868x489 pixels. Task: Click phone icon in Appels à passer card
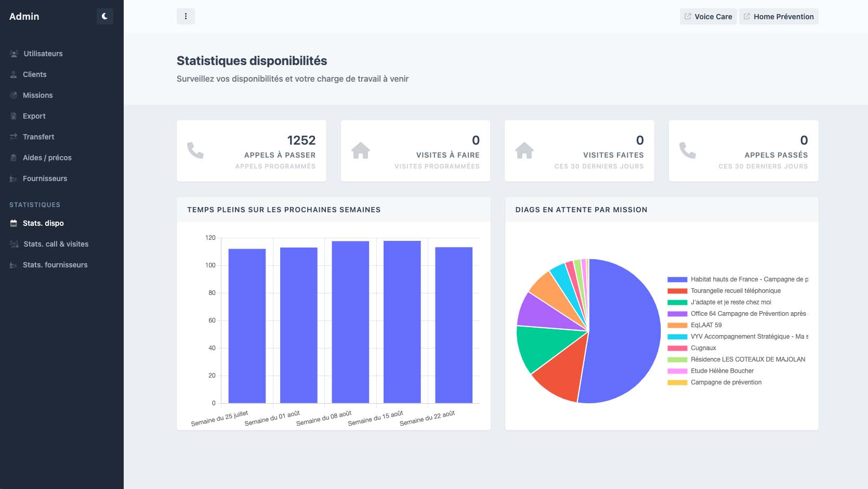click(195, 150)
